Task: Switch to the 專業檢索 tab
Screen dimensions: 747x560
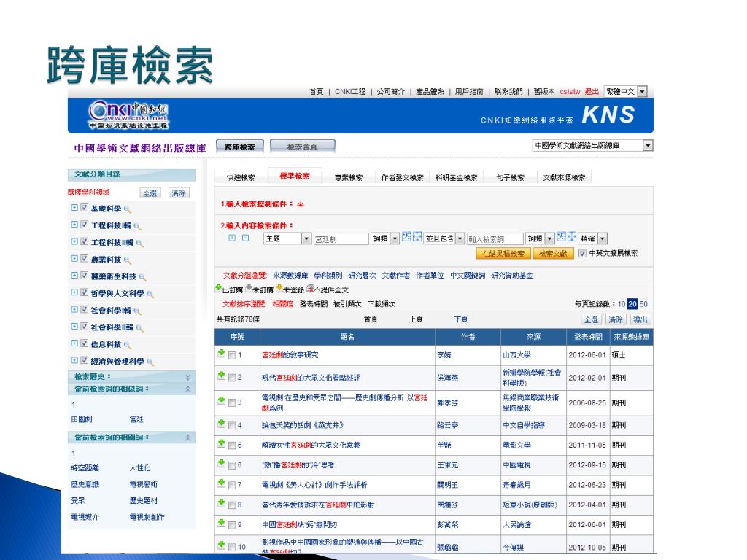Action: click(x=348, y=178)
